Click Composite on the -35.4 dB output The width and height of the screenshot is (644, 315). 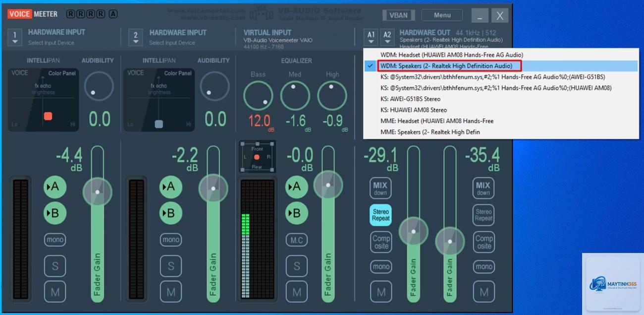tap(483, 242)
